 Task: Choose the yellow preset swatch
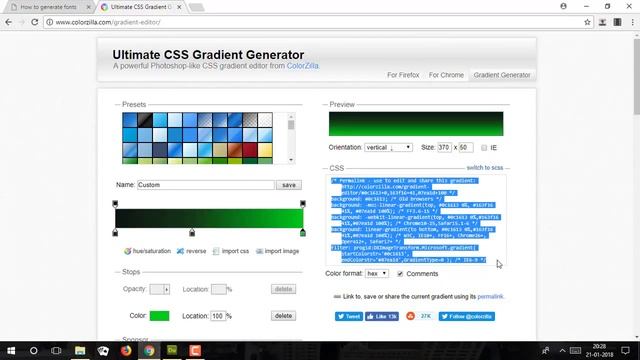(265, 150)
